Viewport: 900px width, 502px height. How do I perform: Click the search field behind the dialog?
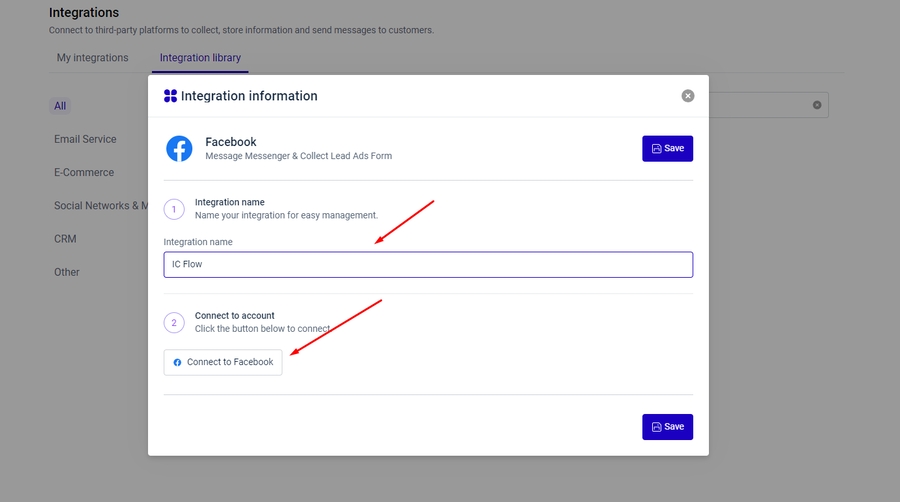pos(760,105)
